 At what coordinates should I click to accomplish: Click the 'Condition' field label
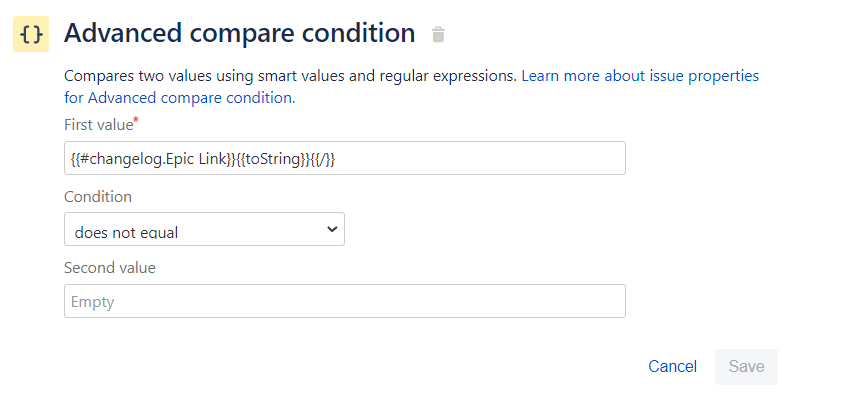point(98,197)
